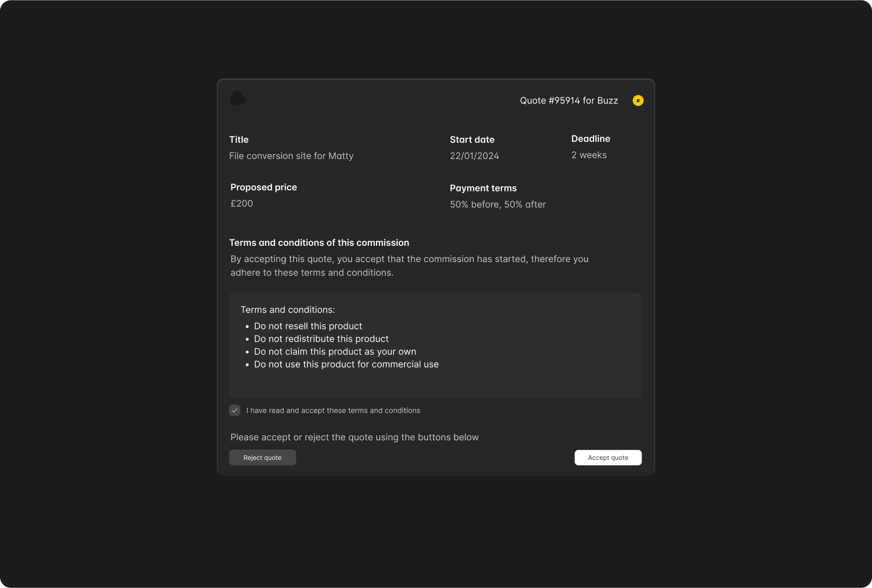Click 'Do not resell this product' item
The height and width of the screenshot is (588, 872).
[x=308, y=326]
